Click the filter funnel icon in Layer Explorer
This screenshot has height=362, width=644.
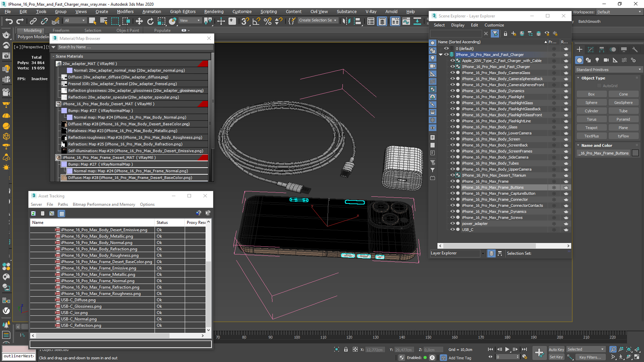coord(495,34)
